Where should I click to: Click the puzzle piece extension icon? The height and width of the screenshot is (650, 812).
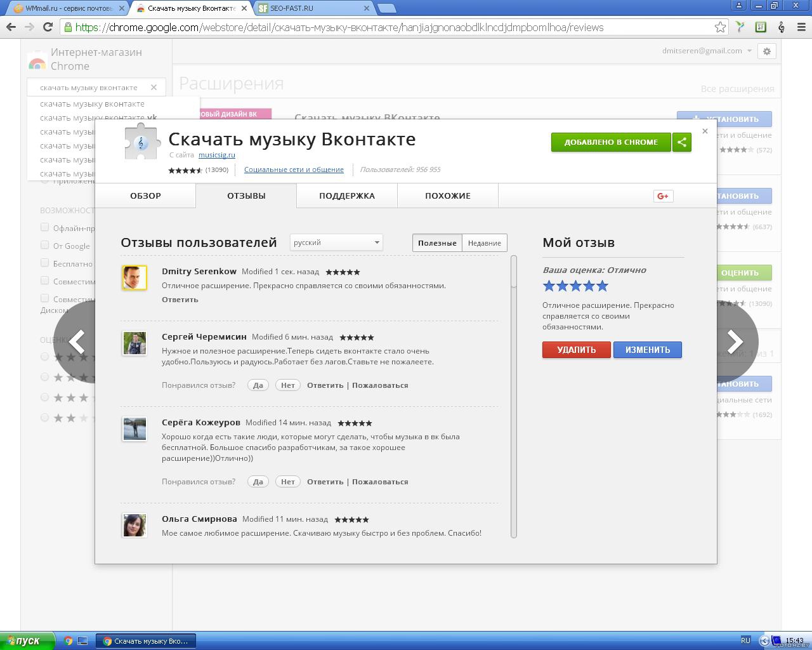coord(141,142)
